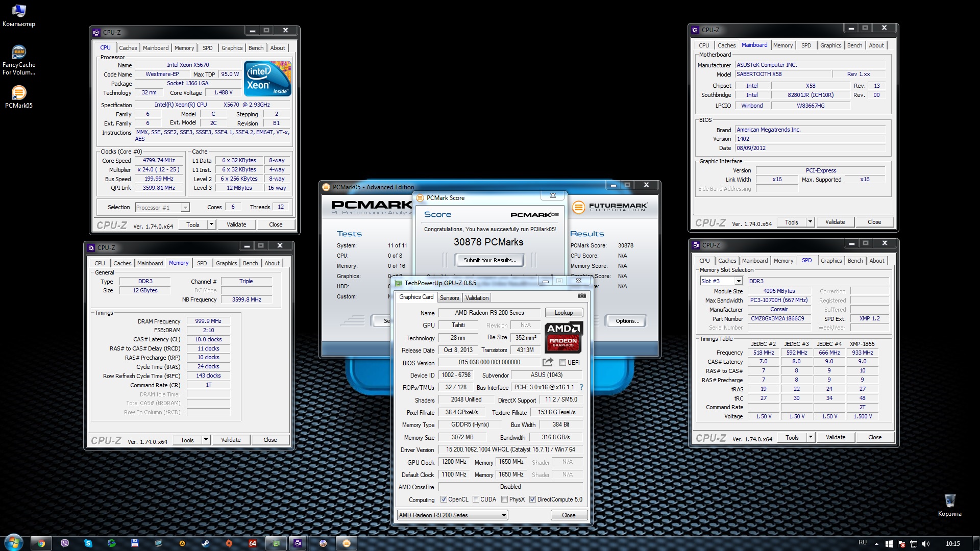Click Core Speed value 4799.74 MHz

[159, 160]
